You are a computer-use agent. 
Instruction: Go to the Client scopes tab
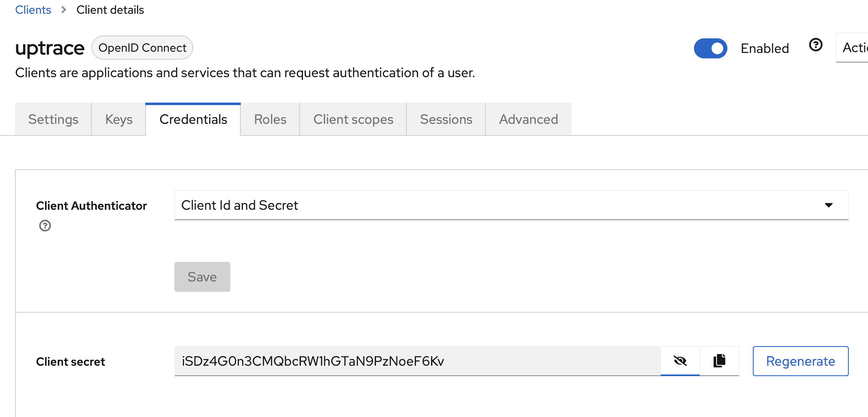(353, 119)
